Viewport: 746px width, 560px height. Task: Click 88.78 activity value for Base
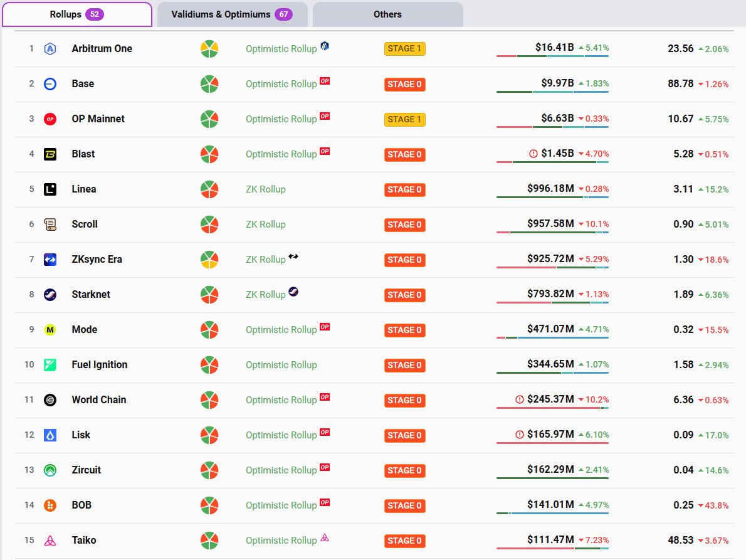pyautogui.click(x=680, y=84)
